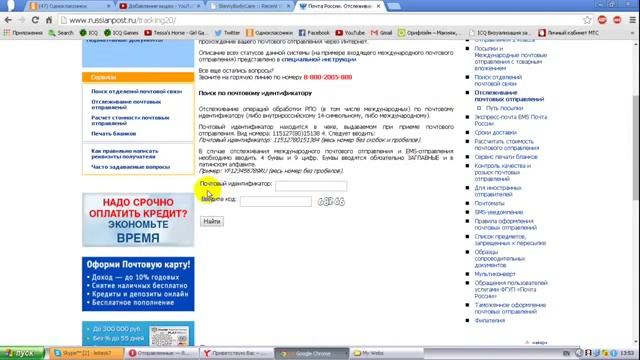Open the Личный кабинет МТС bookmark
Viewport: 640px width, 360px height.
pos(569,33)
